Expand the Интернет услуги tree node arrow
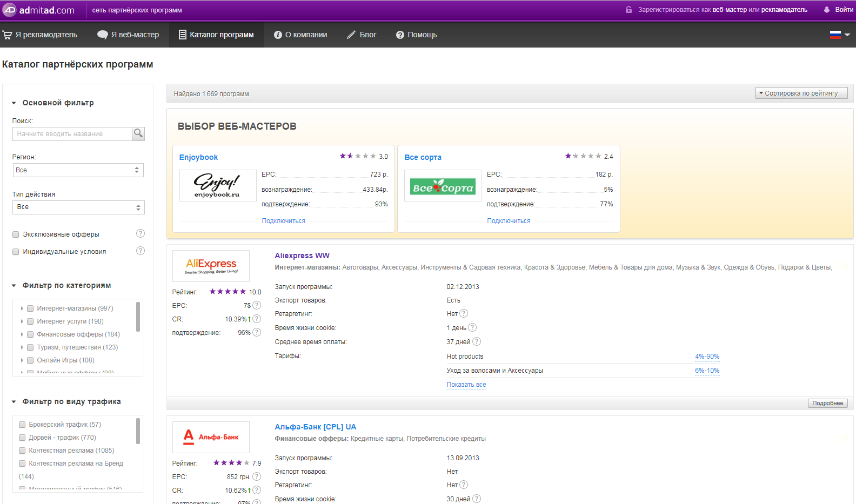Screen dimensions: 856x504 (x=22, y=321)
